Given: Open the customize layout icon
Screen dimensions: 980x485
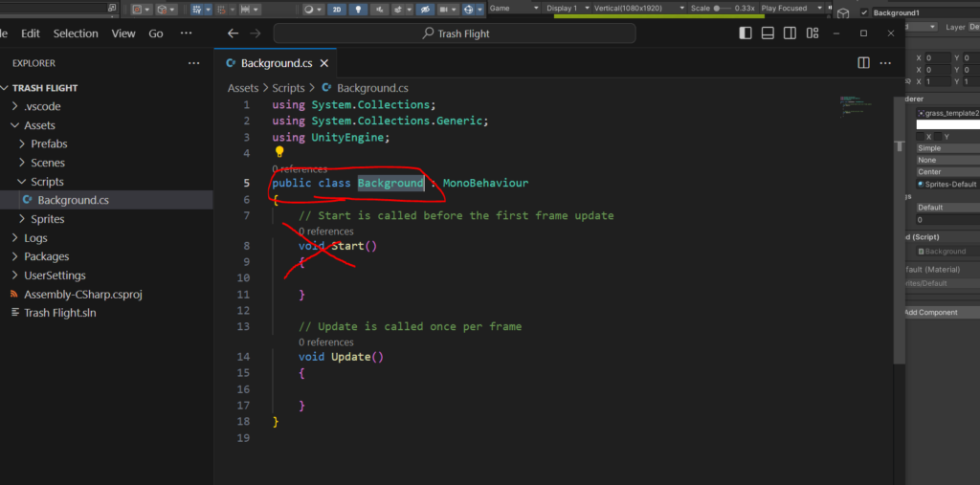Looking at the screenshot, I should [812, 33].
